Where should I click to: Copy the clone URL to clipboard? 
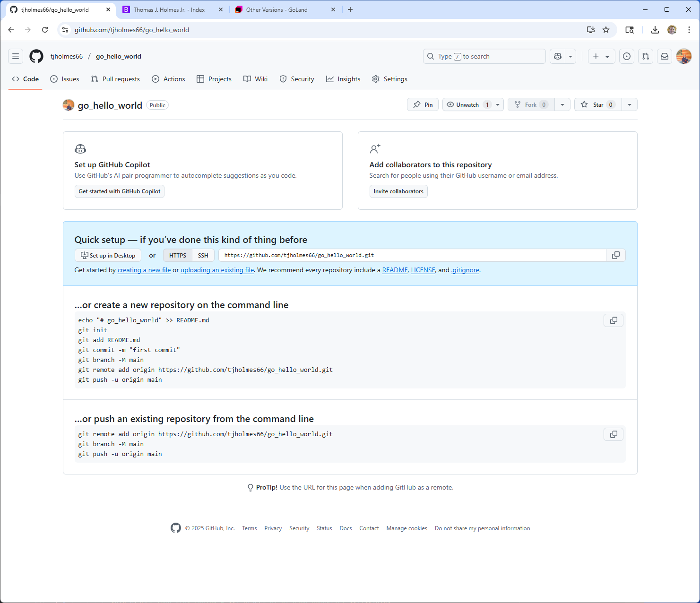(x=616, y=255)
